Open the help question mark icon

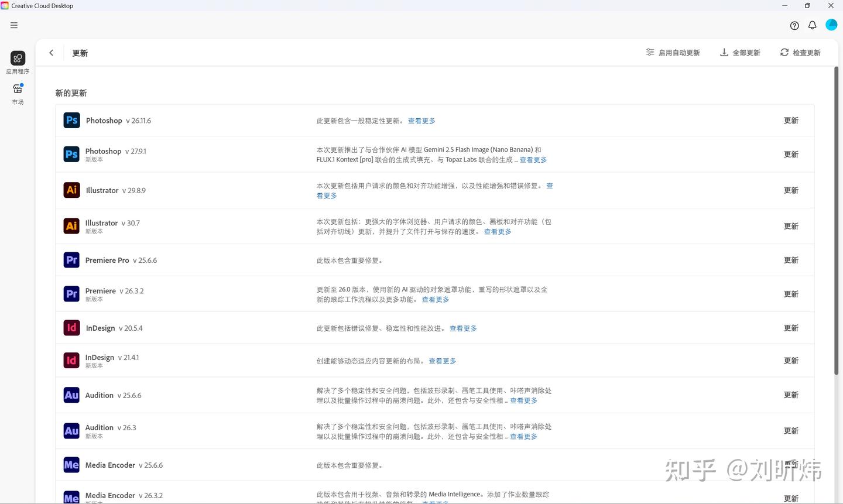coord(794,25)
